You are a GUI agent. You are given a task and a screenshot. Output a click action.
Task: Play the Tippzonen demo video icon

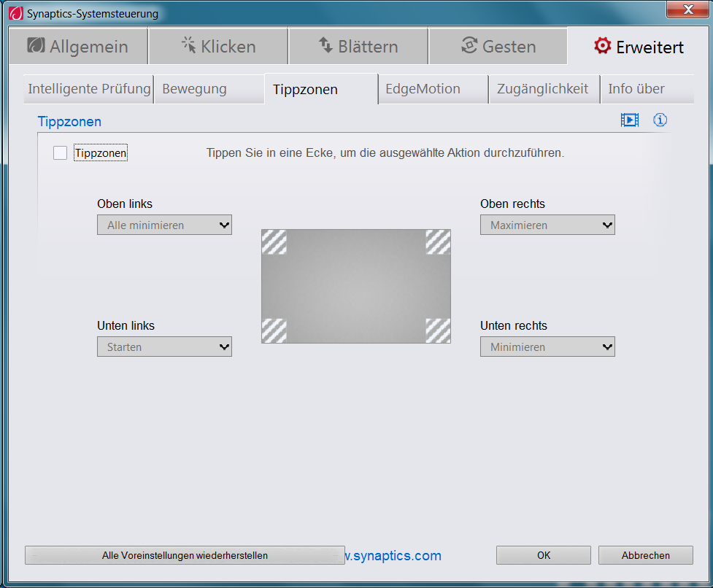pos(630,120)
